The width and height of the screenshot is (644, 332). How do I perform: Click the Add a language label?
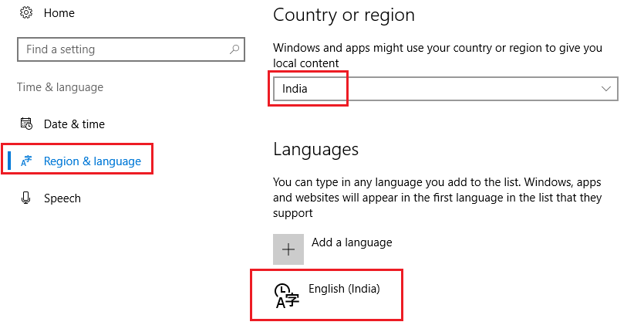[x=352, y=242]
